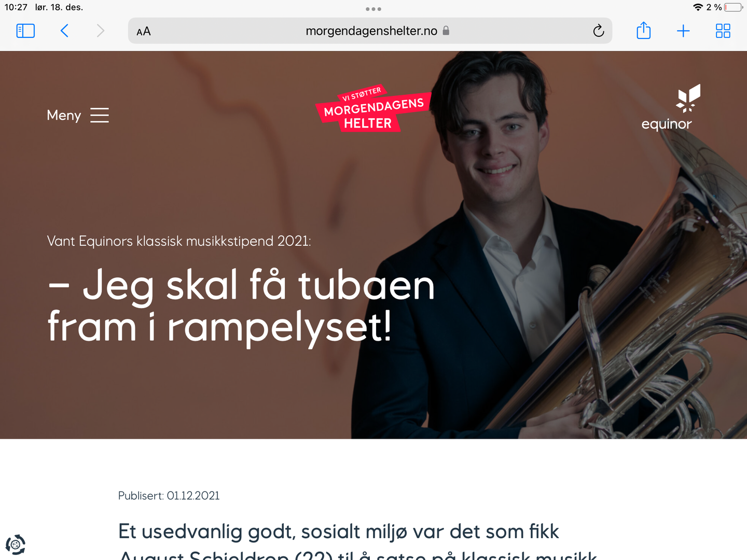Tap the hamburger menu icon
This screenshot has width=747, height=560.
point(100,115)
